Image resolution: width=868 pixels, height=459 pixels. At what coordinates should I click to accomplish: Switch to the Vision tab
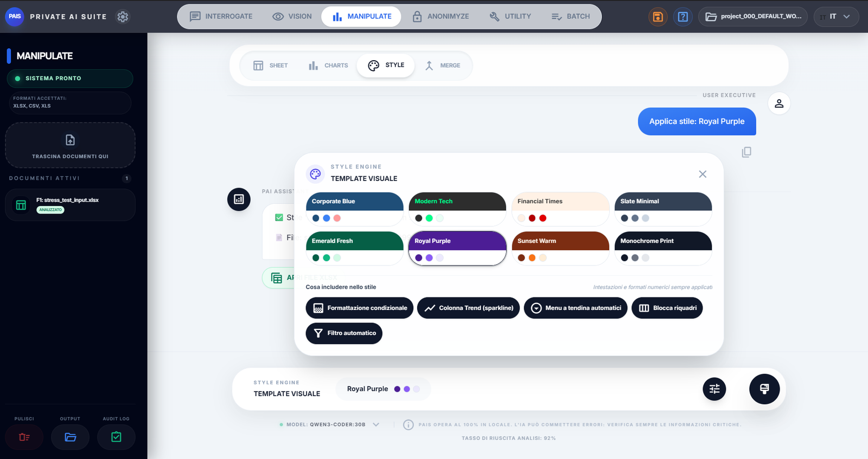pyautogui.click(x=292, y=17)
